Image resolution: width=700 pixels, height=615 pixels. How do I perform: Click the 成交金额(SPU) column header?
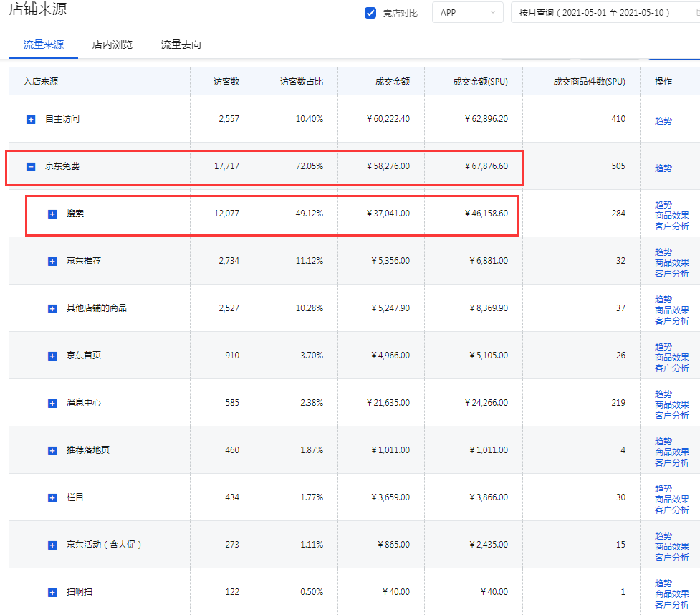tap(480, 82)
